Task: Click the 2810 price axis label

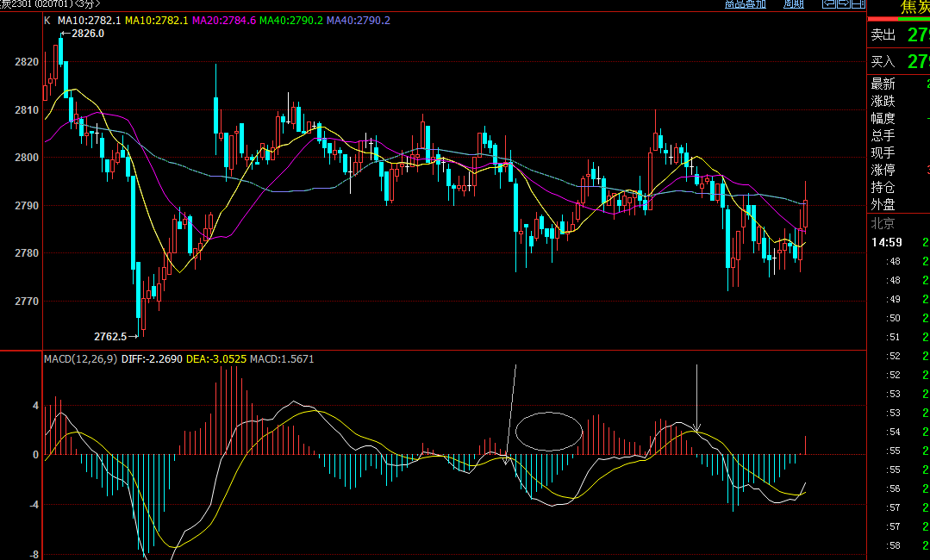Action: click(x=27, y=109)
